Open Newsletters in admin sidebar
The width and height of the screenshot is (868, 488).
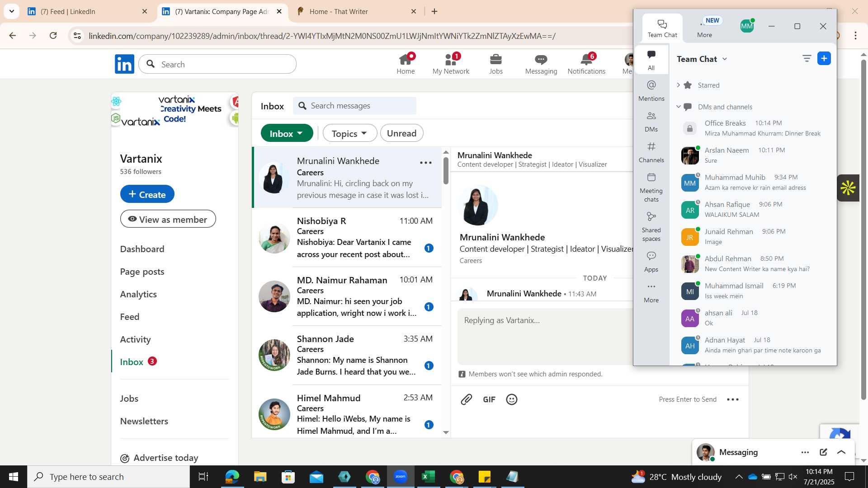(x=144, y=421)
